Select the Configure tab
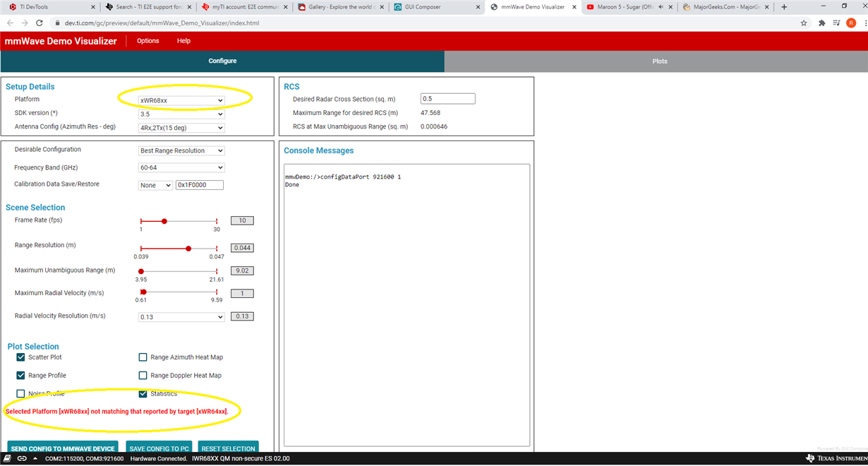 (x=222, y=61)
